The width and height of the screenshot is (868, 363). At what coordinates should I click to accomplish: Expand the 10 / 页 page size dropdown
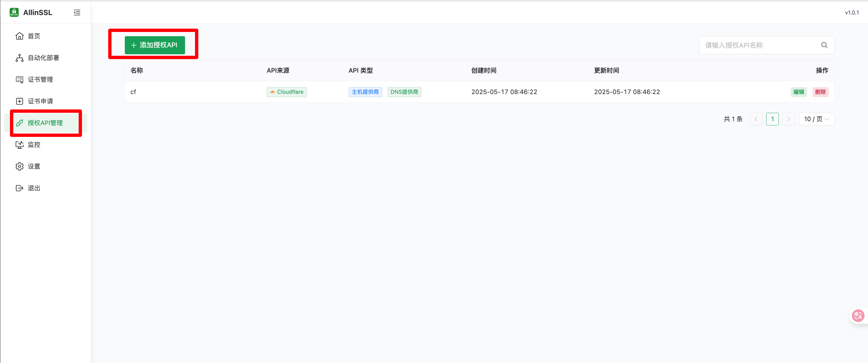coord(816,119)
